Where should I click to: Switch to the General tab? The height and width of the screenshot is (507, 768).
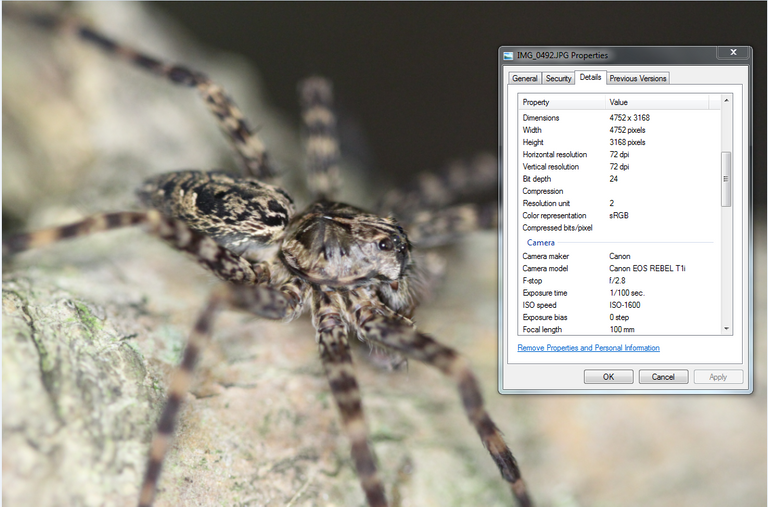pyautogui.click(x=524, y=78)
